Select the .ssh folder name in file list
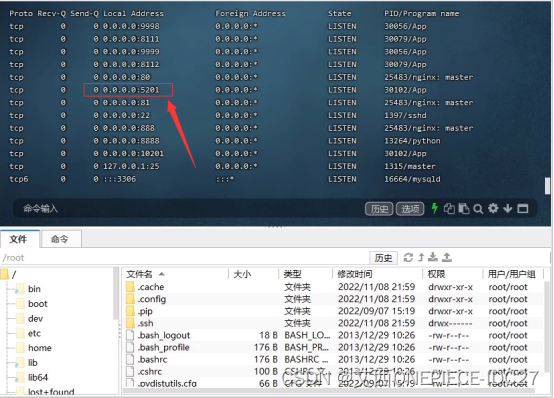The height and width of the screenshot is (398, 554). point(146,323)
